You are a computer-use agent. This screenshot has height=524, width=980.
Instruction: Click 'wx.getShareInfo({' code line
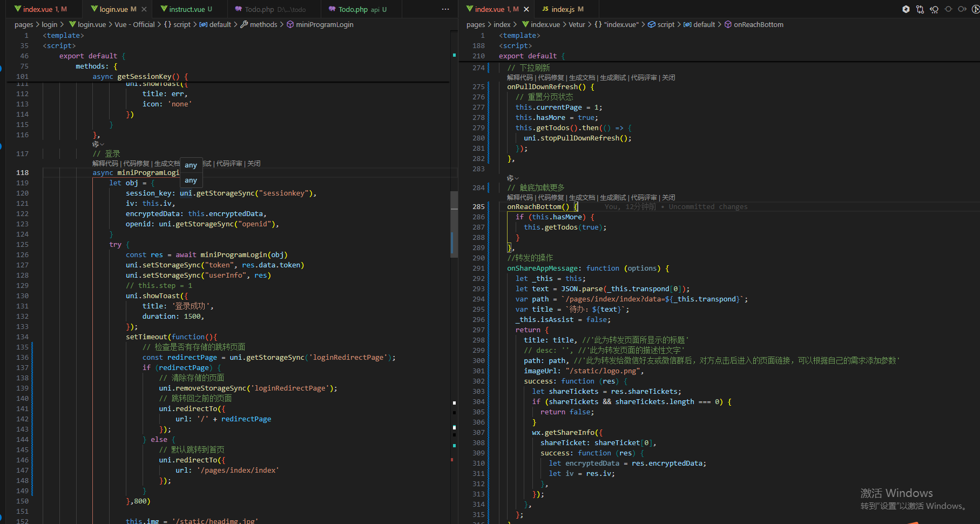(x=567, y=433)
